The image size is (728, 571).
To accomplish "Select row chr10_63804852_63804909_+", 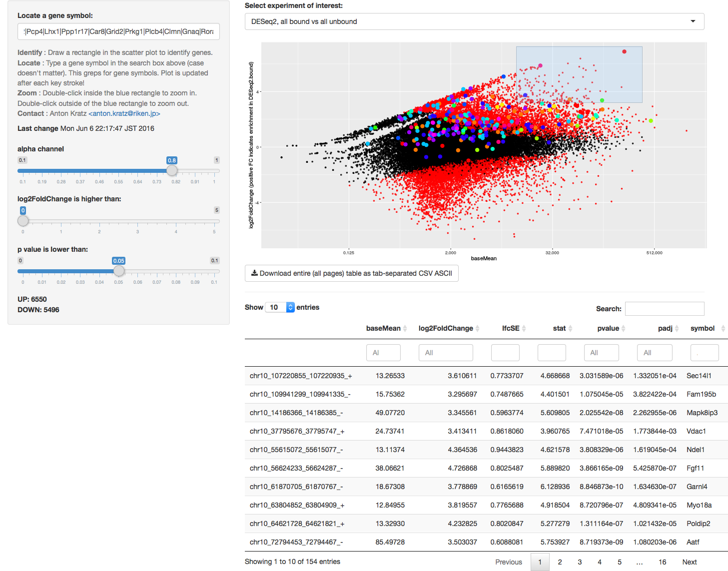I will coord(486,505).
